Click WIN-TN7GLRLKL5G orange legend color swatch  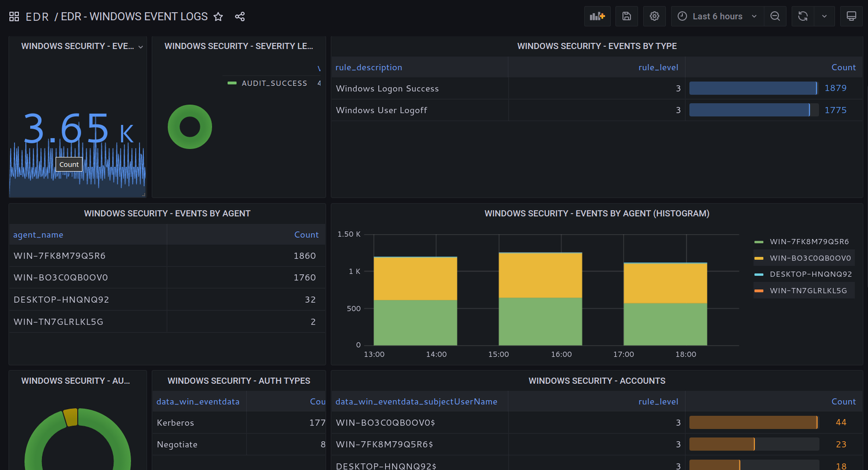click(759, 291)
